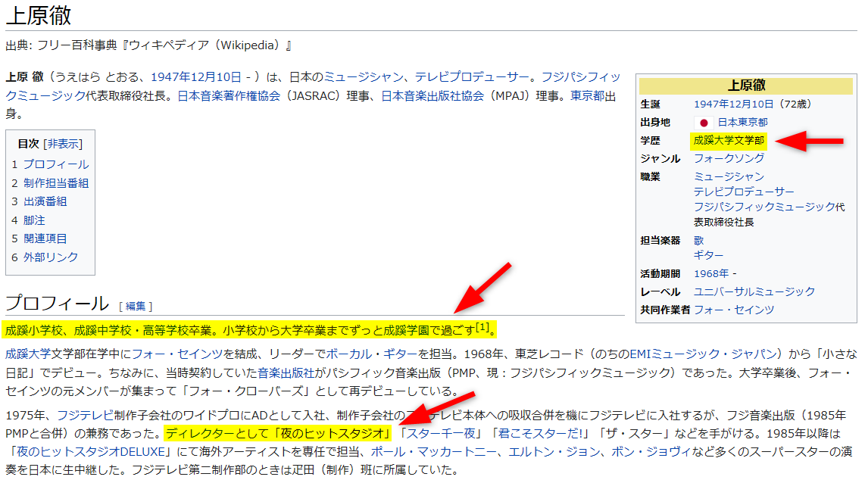Visit the ユニバーサルミュージック label link

[754, 291]
